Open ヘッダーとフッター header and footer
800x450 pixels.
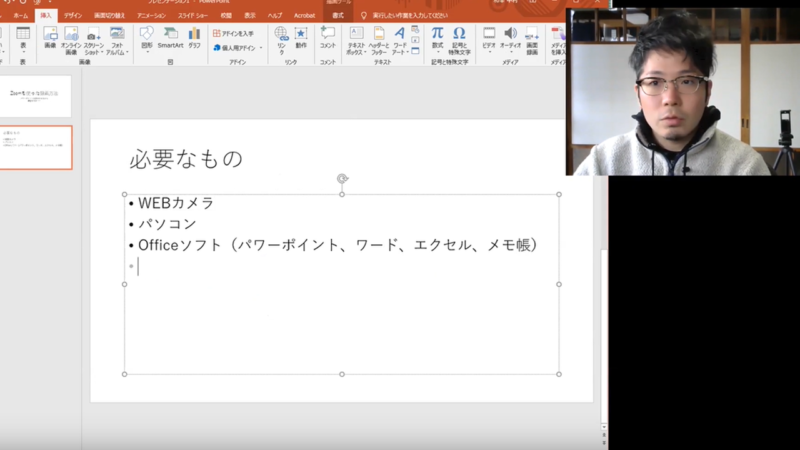click(379, 40)
